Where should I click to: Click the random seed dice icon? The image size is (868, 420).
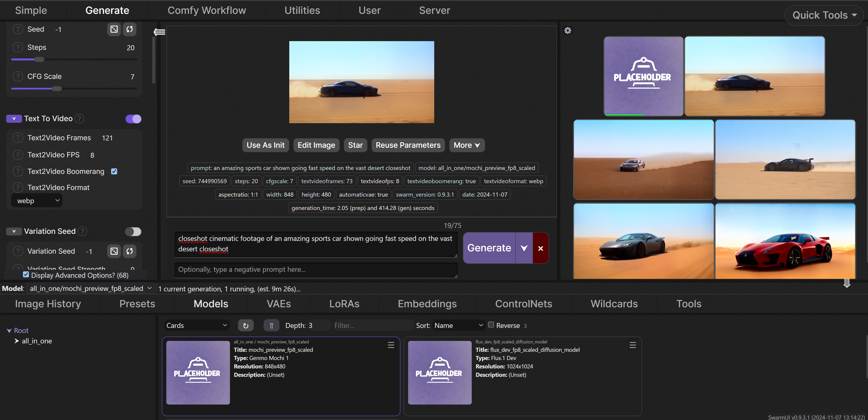click(114, 29)
